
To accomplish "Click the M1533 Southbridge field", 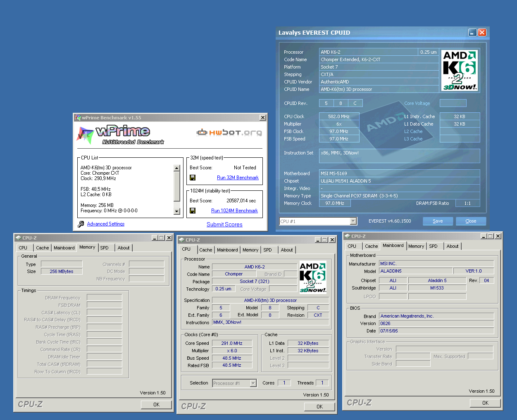I will pos(437,288).
